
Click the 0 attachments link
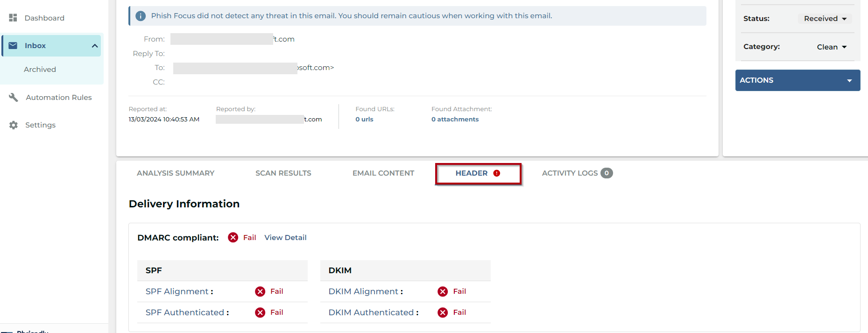click(455, 120)
